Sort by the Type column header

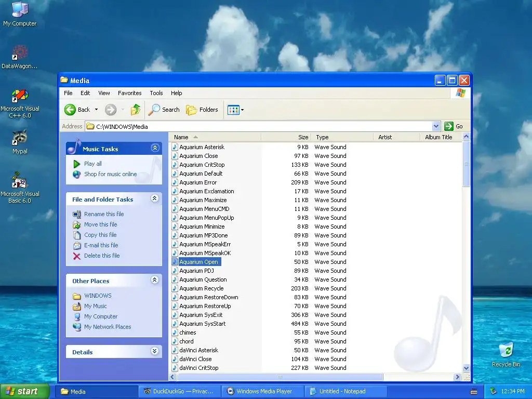[342, 137]
